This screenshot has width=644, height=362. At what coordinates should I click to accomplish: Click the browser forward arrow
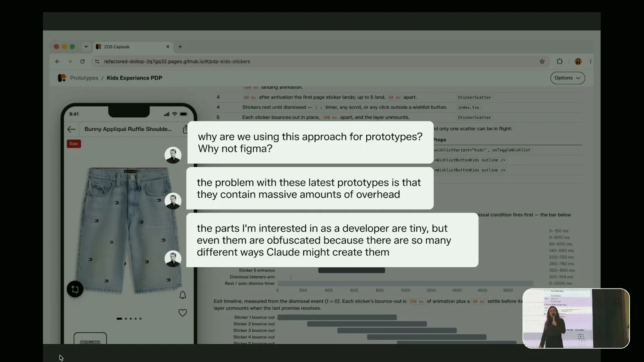[70, 62]
